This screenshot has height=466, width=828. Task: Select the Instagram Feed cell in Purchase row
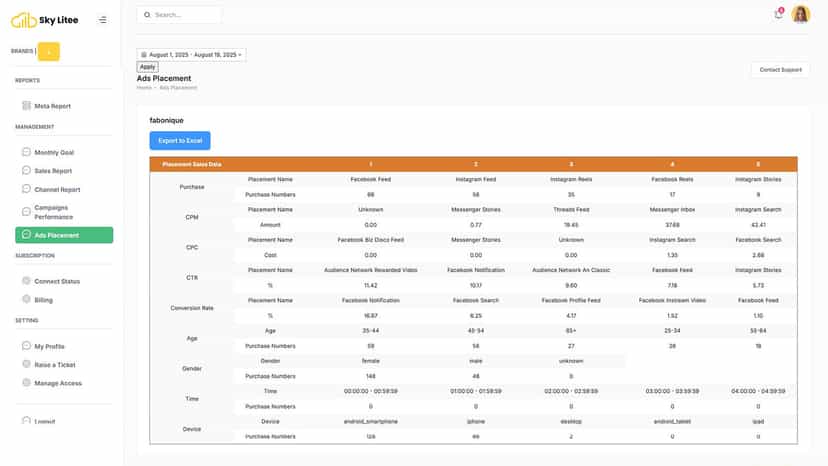click(x=476, y=179)
